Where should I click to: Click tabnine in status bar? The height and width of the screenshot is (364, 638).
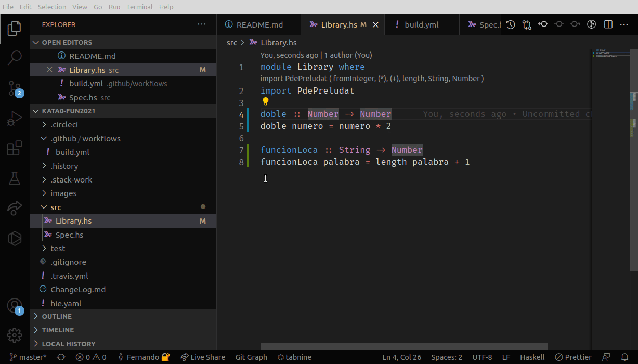click(x=294, y=357)
